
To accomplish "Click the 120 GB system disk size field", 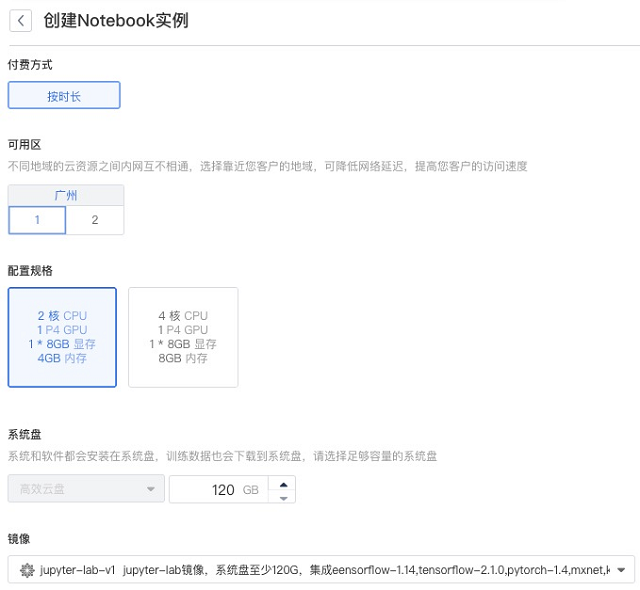I will click(x=219, y=489).
